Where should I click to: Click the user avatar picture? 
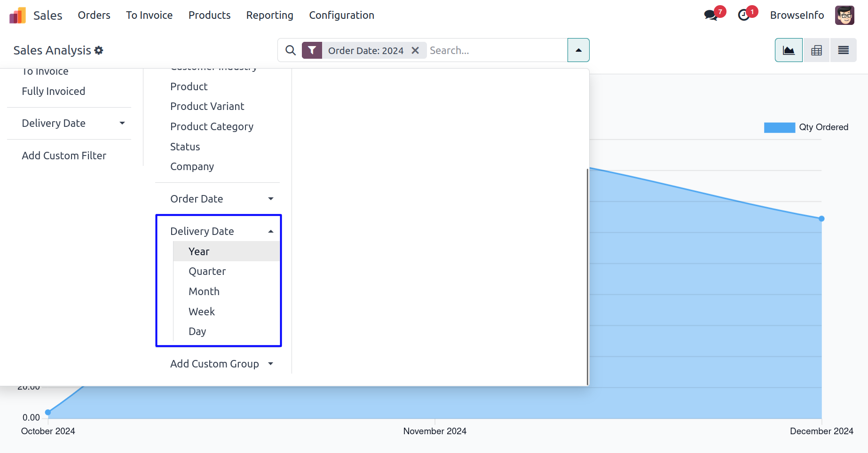(844, 15)
